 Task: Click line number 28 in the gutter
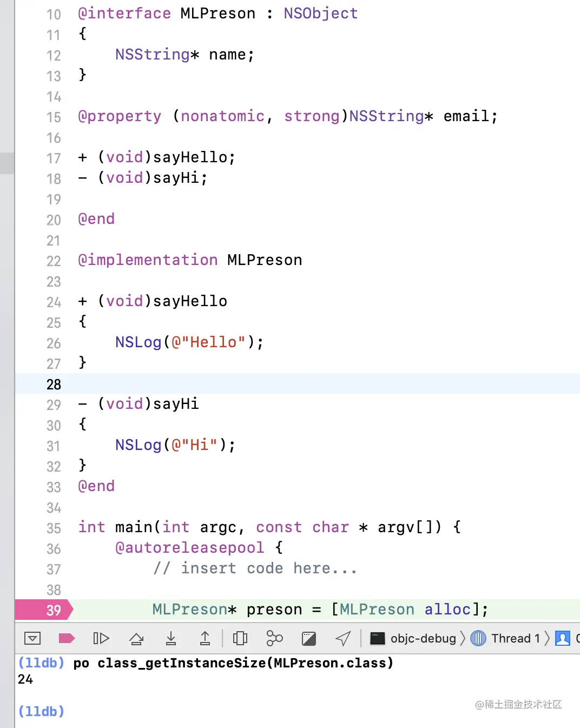[54, 385]
